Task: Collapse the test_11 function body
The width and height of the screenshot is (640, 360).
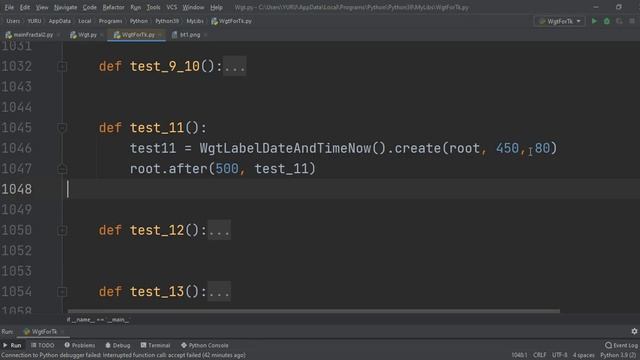Action: [x=62, y=128]
